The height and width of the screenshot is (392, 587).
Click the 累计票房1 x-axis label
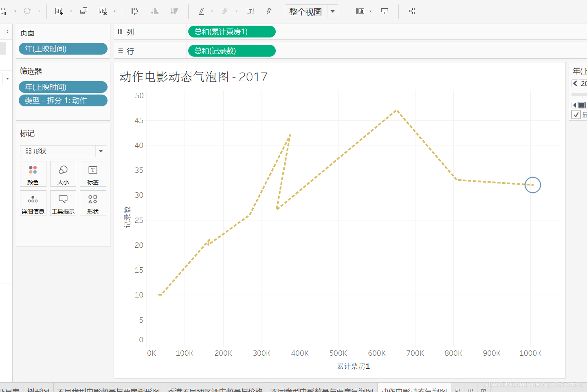click(x=353, y=366)
